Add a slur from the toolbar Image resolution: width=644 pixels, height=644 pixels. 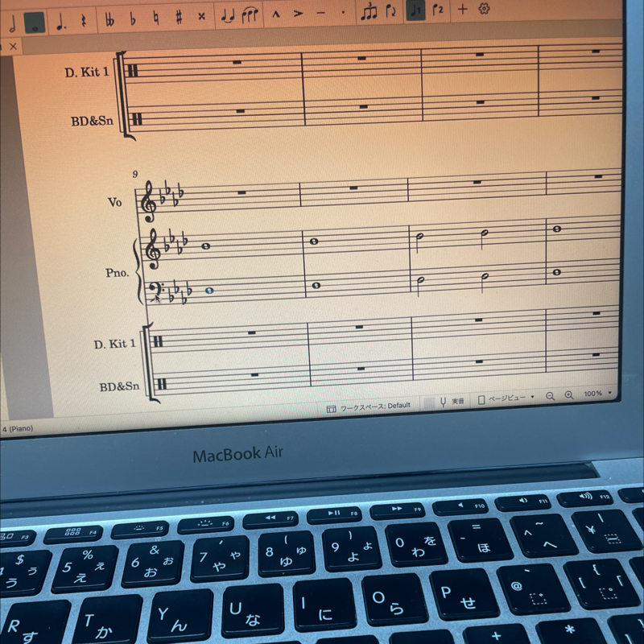[251, 14]
